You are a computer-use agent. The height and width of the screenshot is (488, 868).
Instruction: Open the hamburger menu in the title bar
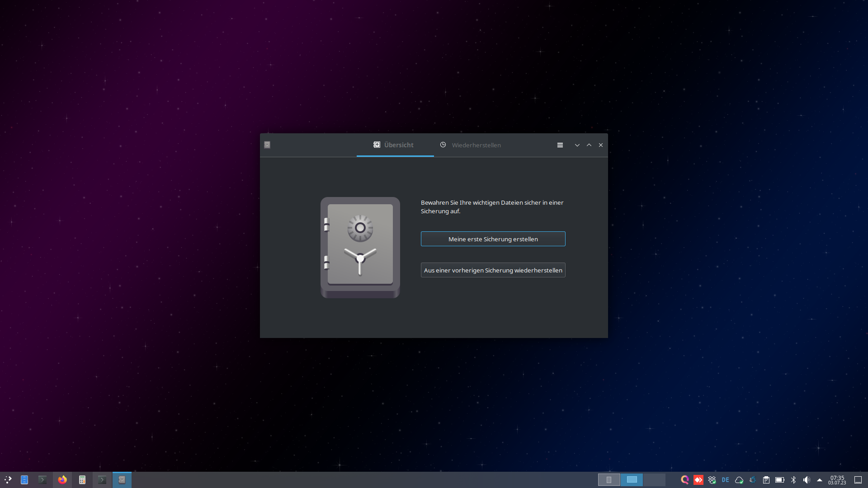click(560, 145)
